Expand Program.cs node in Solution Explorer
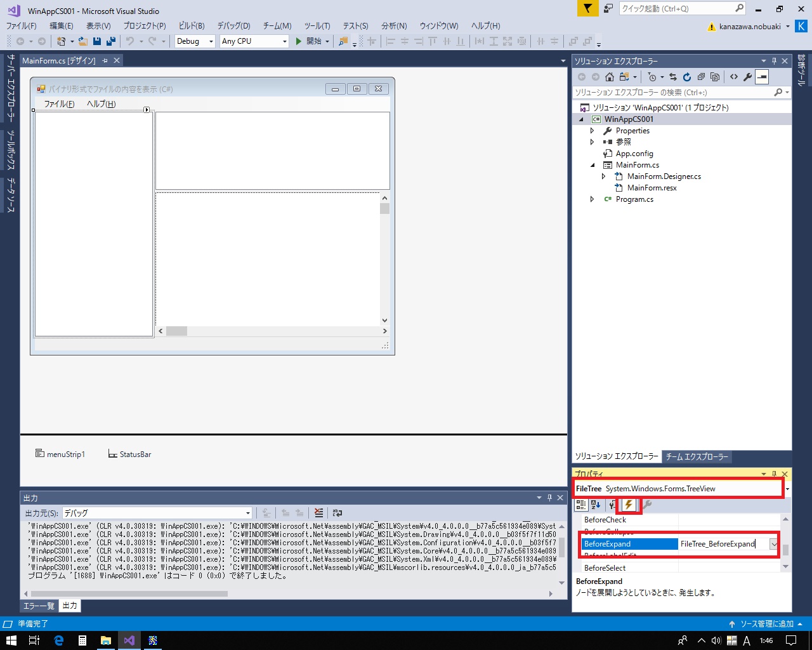This screenshot has width=812, height=650. pyautogui.click(x=593, y=199)
